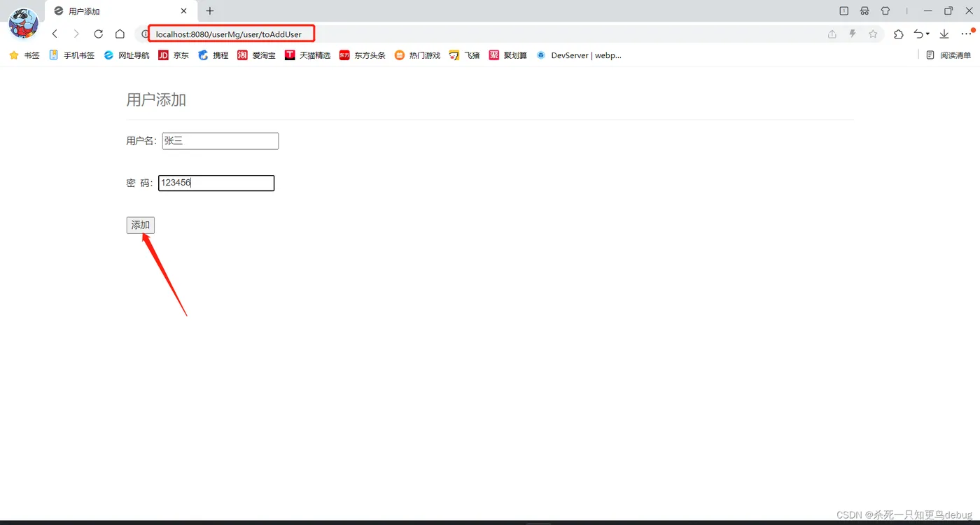Open the 东方头条 bookmark
The image size is (980, 525).
tap(363, 55)
